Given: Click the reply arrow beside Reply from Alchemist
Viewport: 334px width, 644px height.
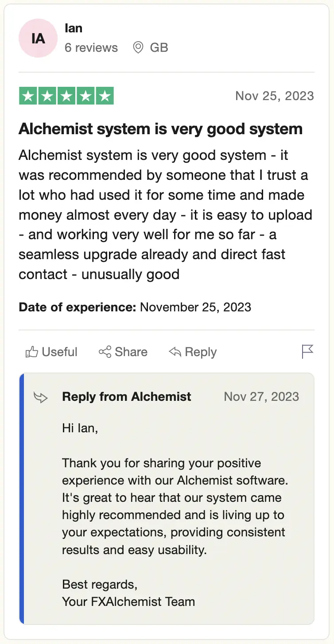Looking at the screenshot, I should (41, 397).
